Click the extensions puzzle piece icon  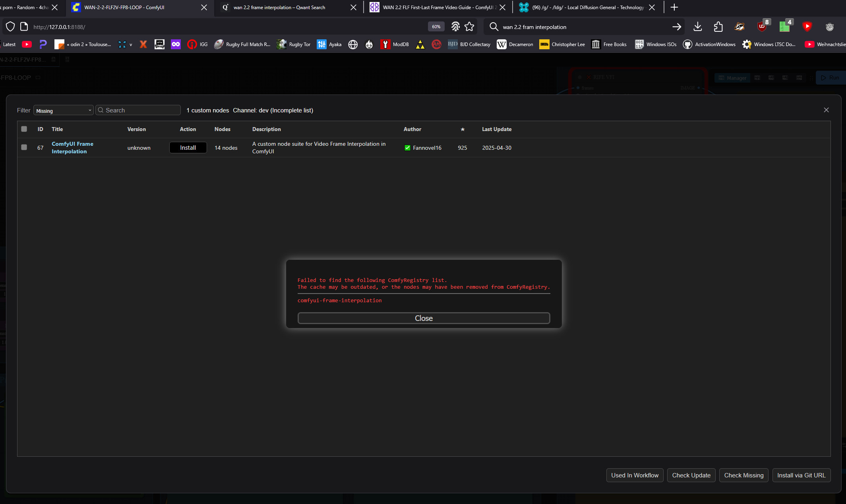point(718,27)
